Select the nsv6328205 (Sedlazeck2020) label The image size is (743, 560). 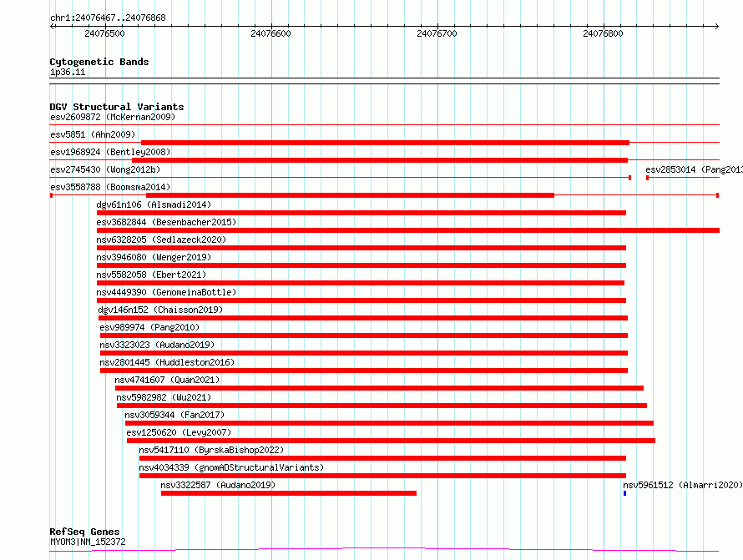tap(161, 240)
